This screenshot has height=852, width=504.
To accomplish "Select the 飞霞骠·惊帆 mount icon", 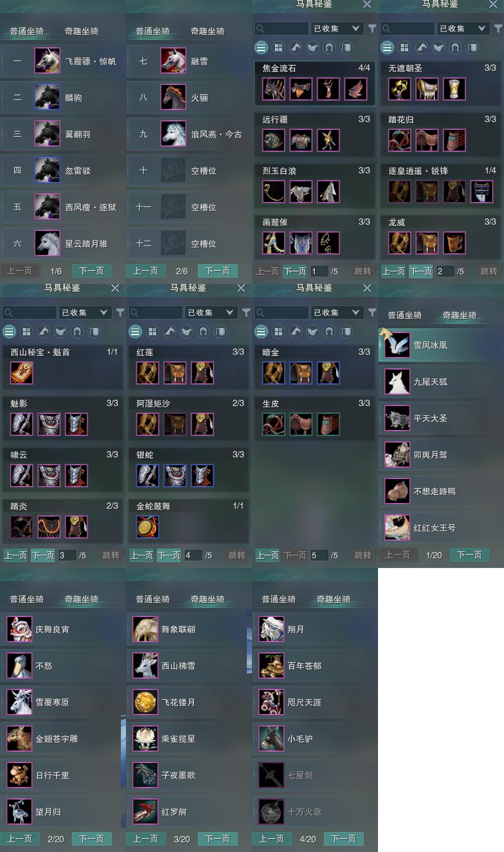I will pyautogui.click(x=47, y=61).
